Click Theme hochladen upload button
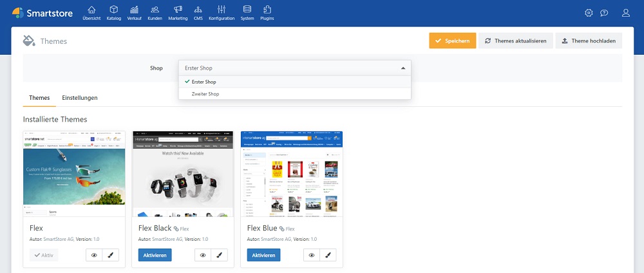The height and width of the screenshot is (273, 644). coord(589,41)
